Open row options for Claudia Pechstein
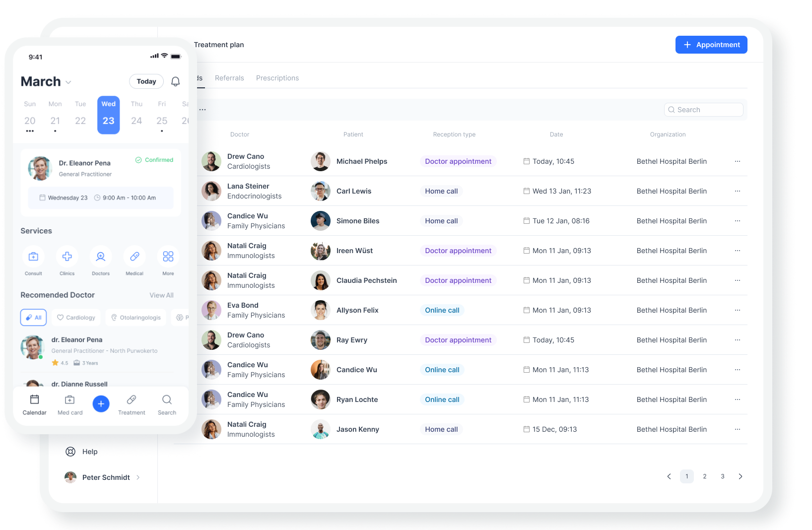Viewport: 812px width, 530px height. 738,280
